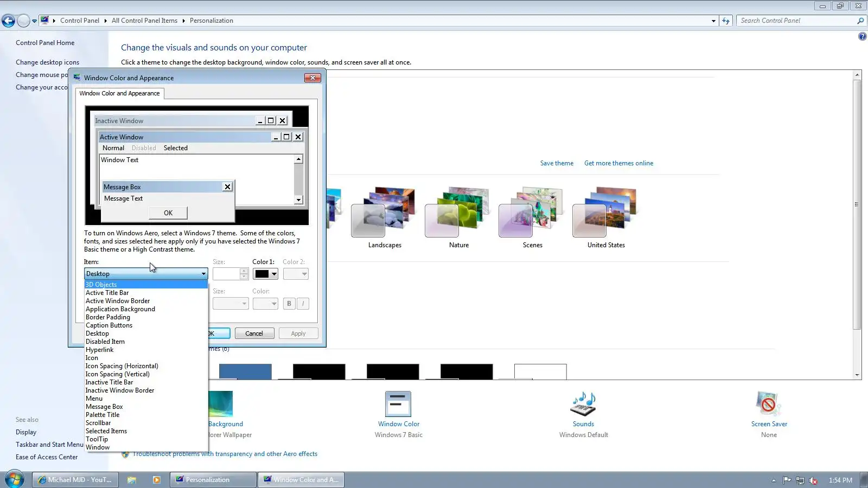This screenshot has height=488, width=868.
Task: Switch to Personalization taskbar window
Action: pos(213,480)
